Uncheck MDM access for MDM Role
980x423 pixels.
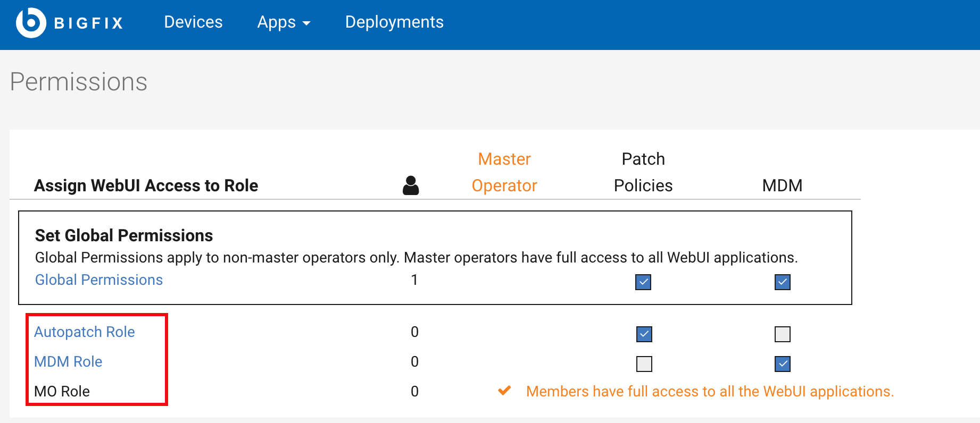782,363
